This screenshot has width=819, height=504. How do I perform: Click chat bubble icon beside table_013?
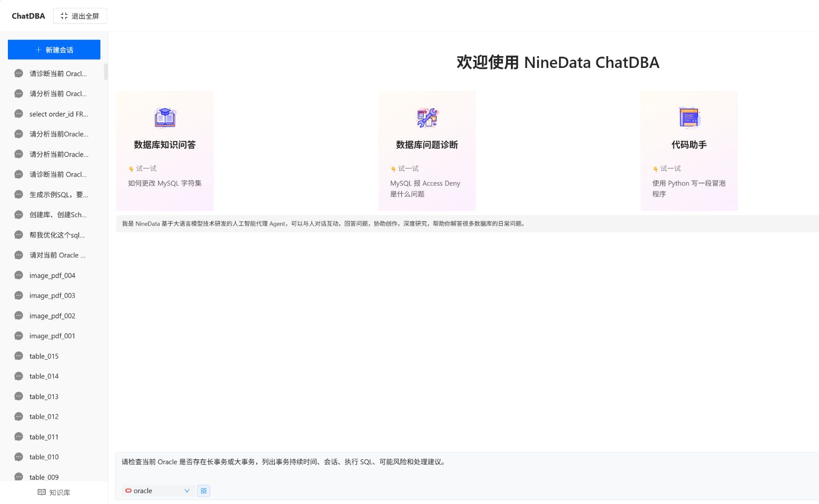click(19, 396)
